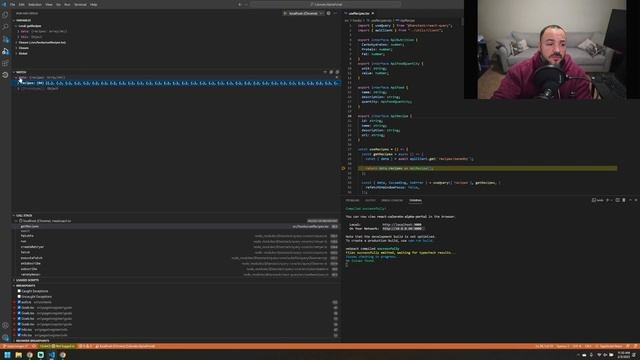
Task: Open the Selection menu
Action: (x=35, y=4)
